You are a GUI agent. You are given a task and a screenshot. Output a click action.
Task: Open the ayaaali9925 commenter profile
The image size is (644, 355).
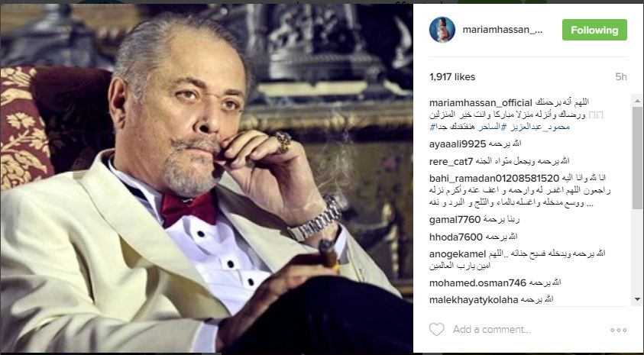458,144
